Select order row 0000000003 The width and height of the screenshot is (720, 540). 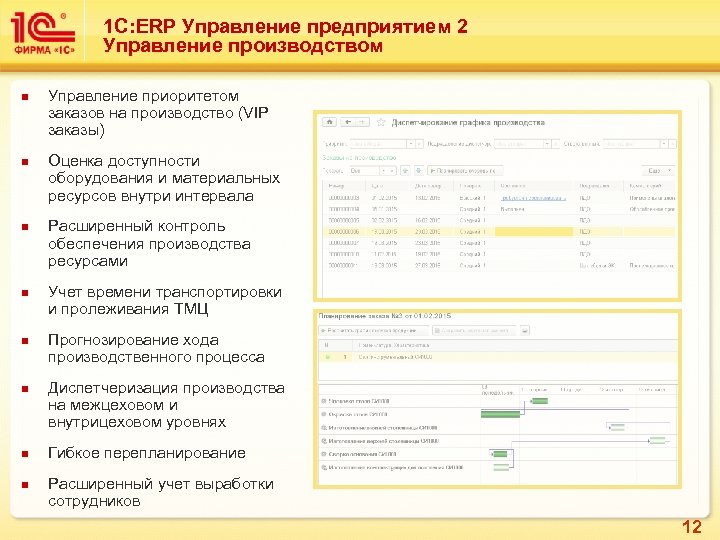click(500, 198)
